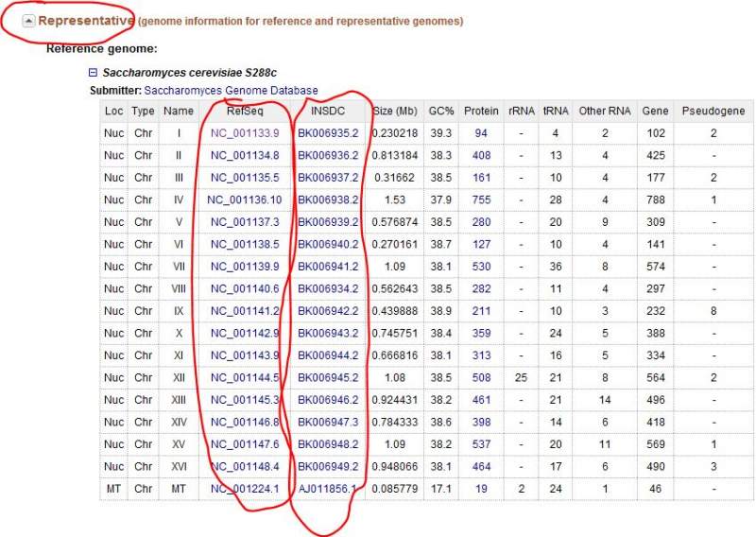Open protein count 359 for chromosome X
Image resolution: width=756 pixels, height=537 pixels.
tap(481, 333)
